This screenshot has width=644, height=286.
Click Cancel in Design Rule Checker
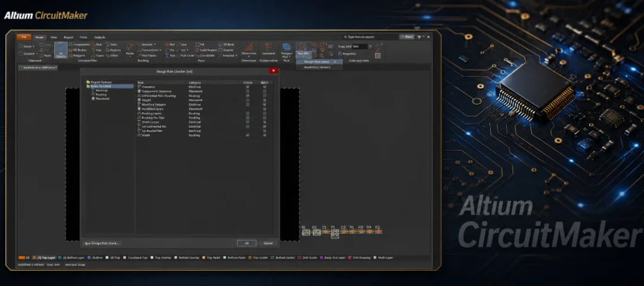click(x=268, y=243)
